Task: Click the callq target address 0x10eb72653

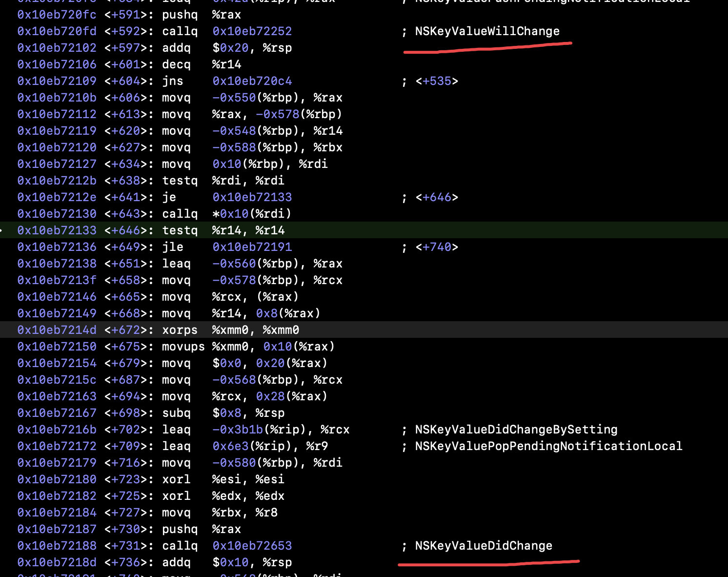Action: (252, 546)
